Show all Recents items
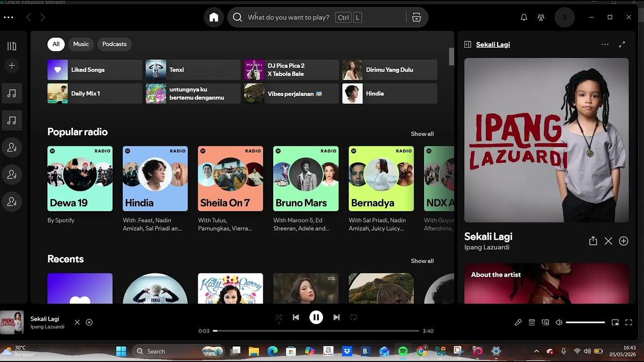The image size is (644, 362). [422, 261]
